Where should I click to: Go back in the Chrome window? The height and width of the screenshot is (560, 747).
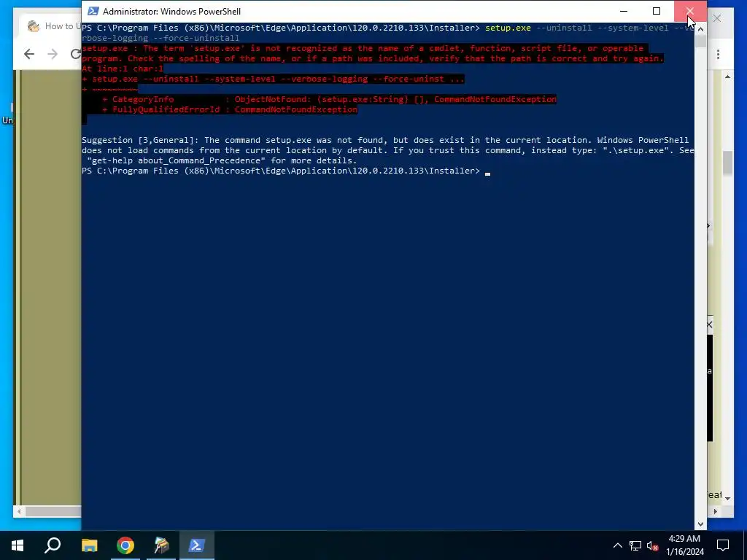29,54
